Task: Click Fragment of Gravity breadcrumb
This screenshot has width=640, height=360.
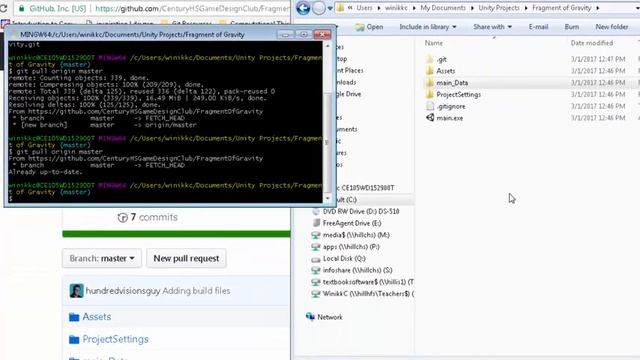Action: click(562, 8)
